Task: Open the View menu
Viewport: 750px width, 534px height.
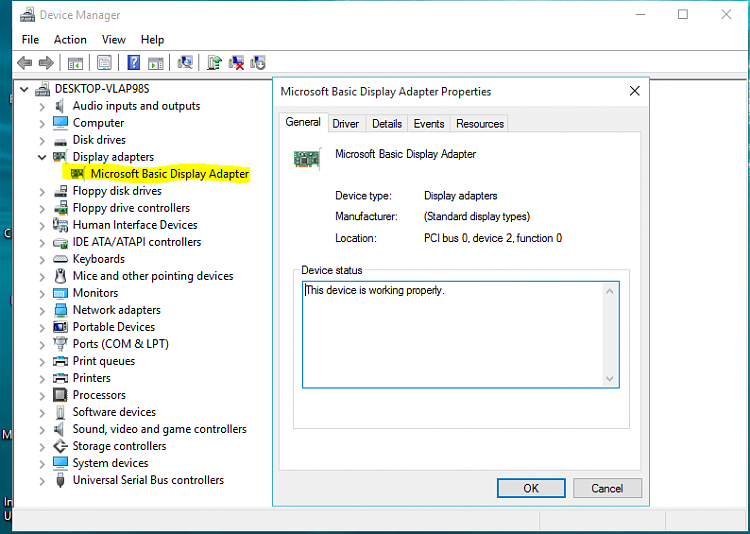Action: pyautogui.click(x=113, y=40)
